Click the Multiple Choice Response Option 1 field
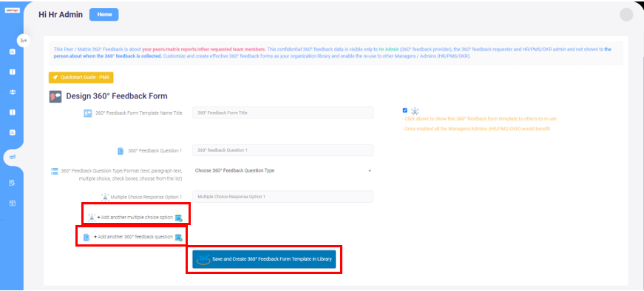Image resolution: width=644 pixels, height=291 pixels. click(282, 197)
